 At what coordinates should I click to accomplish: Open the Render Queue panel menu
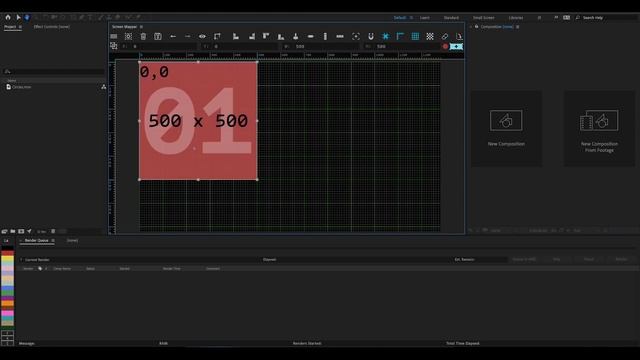(x=53, y=240)
